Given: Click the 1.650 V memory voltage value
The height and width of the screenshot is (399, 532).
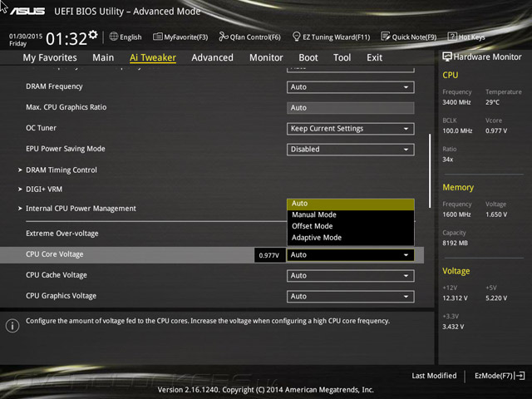Looking at the screenshot, I should click(496, 214).
